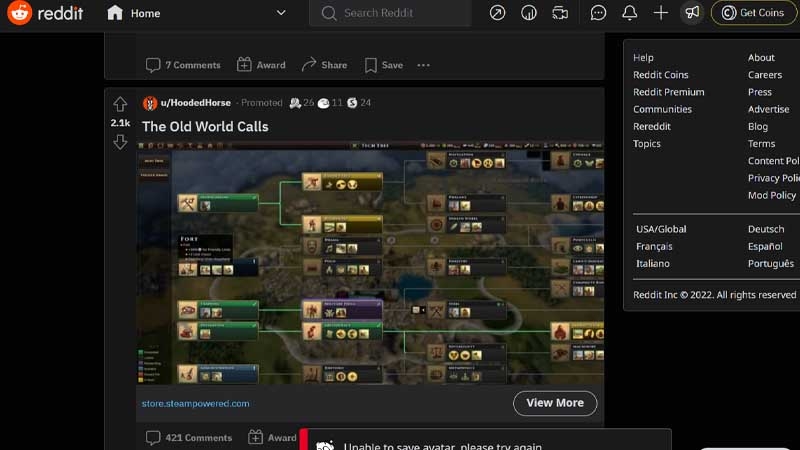
Task: Click the Get Coins button
Action: [x=754, y=13]
